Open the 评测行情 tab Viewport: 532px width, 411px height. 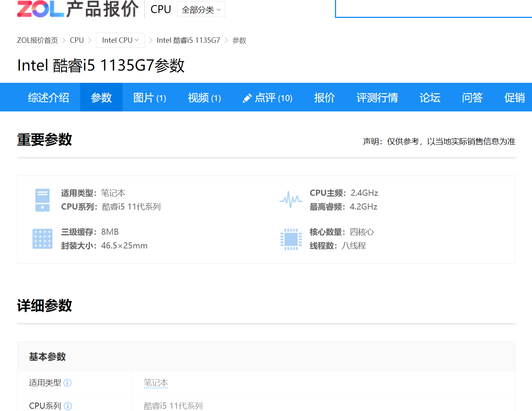[x=377, y=98]
